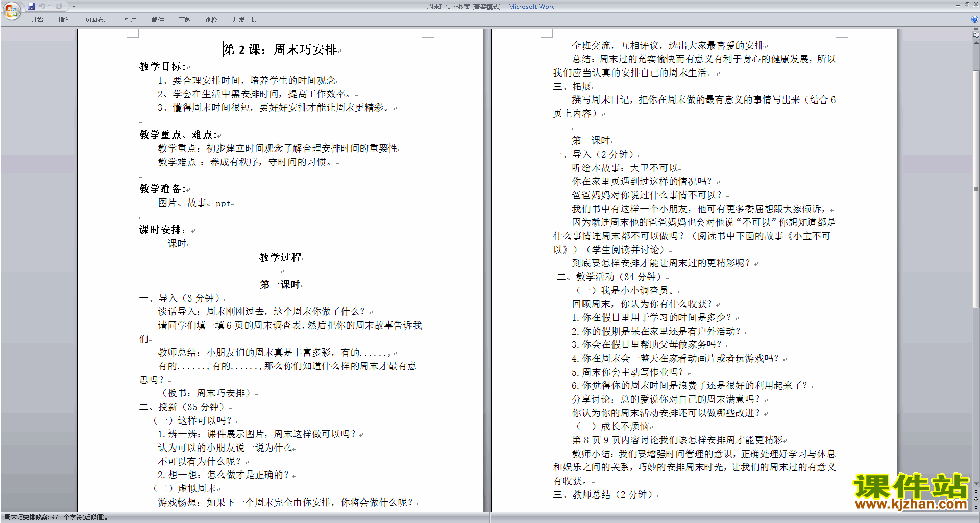The height and width of the screenshot is (523, 980).
Task: Click the heading '教学目标:'
Action: pyautogui.click(x=163, y=66)
